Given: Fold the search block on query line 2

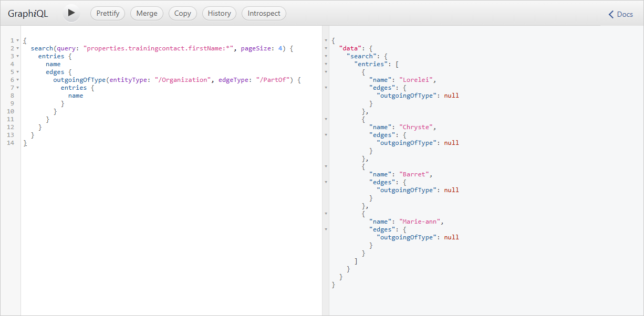Looking at the screenshot, I should [18, 48].
